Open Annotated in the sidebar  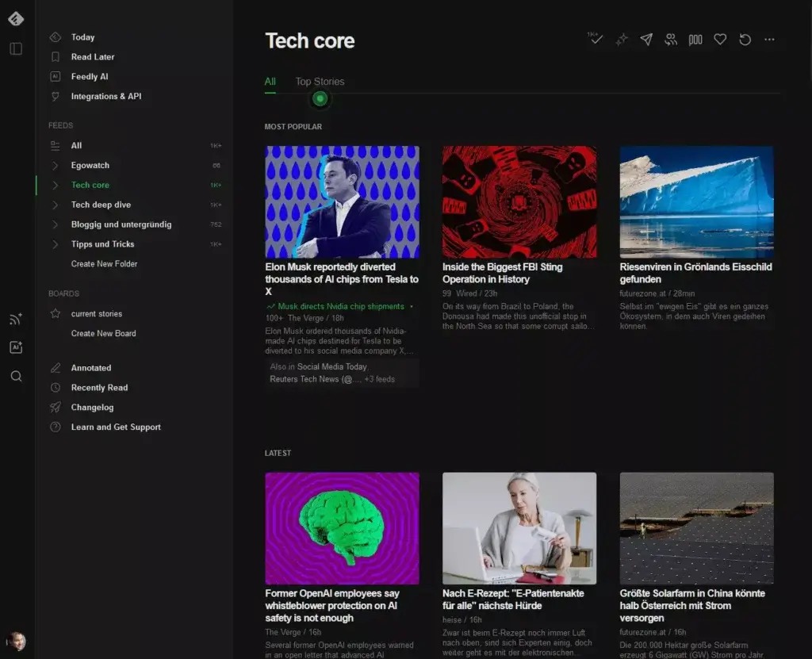[x=91, y=368]
